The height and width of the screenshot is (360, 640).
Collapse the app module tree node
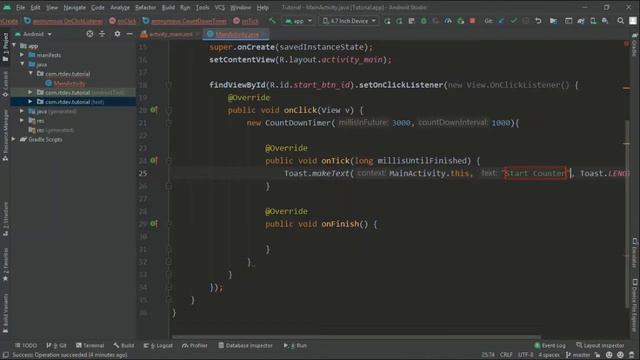(15, 45)
